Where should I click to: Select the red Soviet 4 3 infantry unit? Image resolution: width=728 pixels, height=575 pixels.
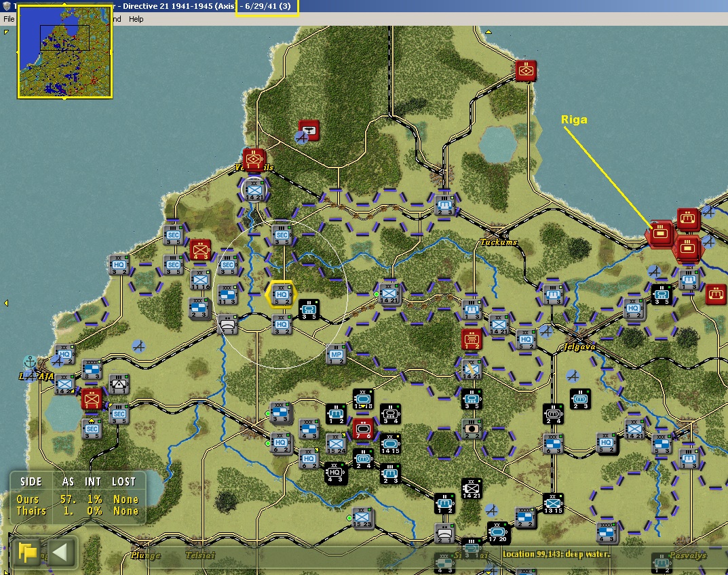[200, 250]
